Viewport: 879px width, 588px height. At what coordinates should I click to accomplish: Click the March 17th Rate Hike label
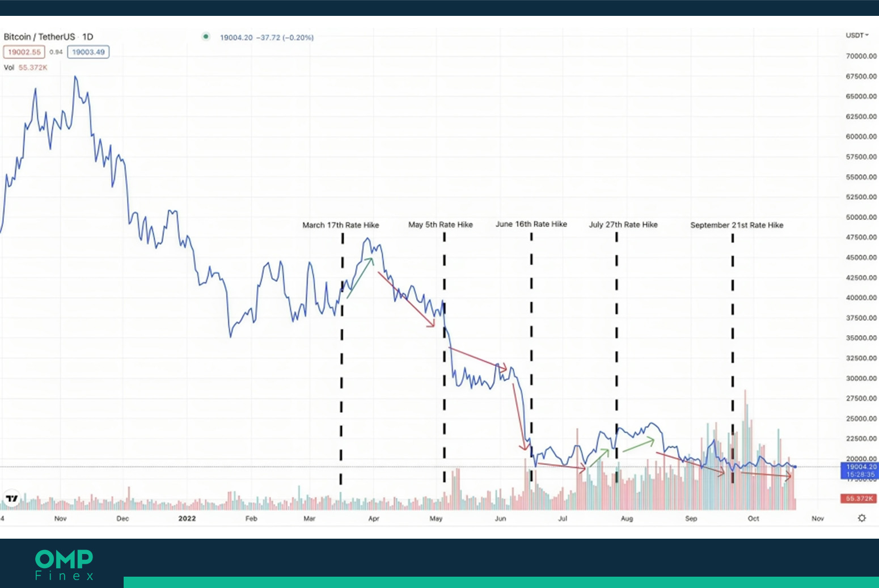click(341, 225)
